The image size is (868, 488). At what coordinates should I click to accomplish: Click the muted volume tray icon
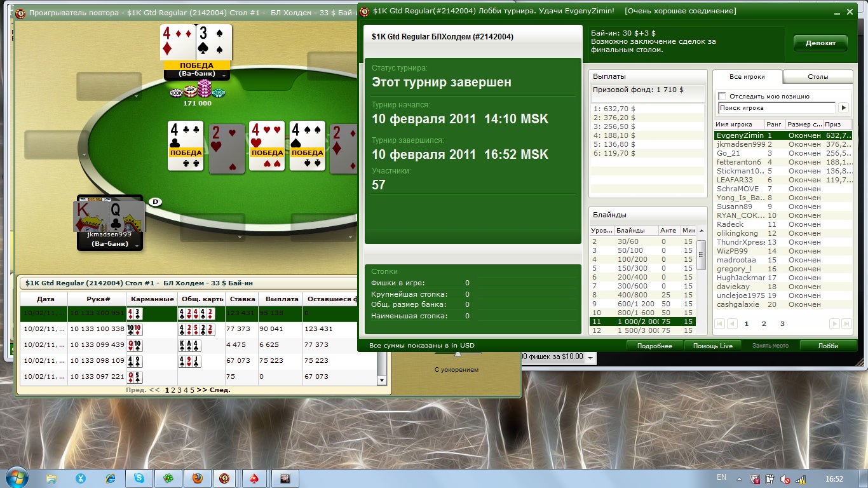(x=785, y=479)
